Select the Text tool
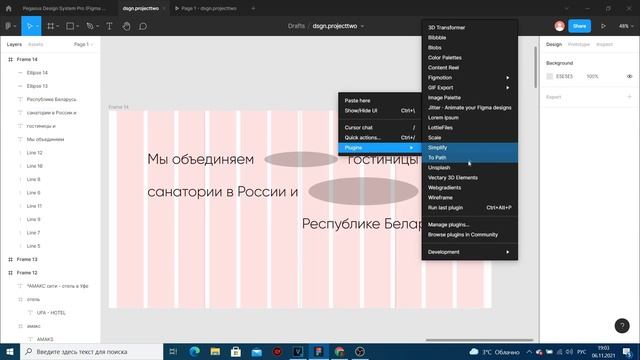Viewport: 640px width, 360px height. coord(109,26)
